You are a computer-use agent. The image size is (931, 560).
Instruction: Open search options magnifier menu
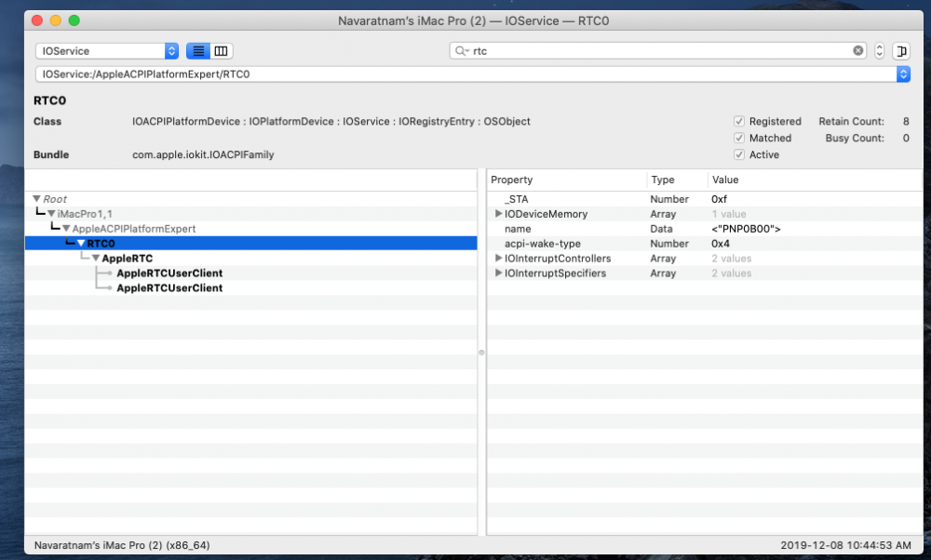462,51
